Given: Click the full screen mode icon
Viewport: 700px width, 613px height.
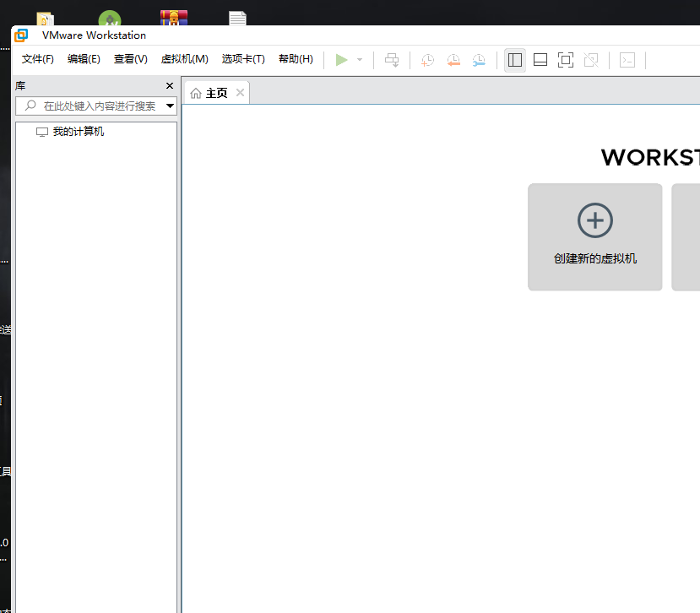Looking at the screenshot, I should click(566, 60).
